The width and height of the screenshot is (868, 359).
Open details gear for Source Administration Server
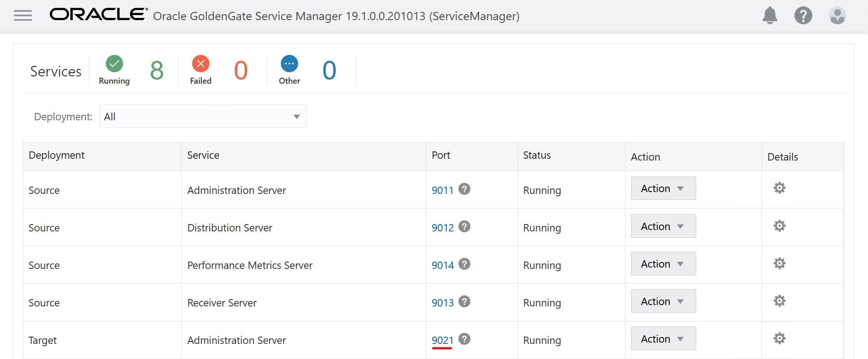[779, 188]
